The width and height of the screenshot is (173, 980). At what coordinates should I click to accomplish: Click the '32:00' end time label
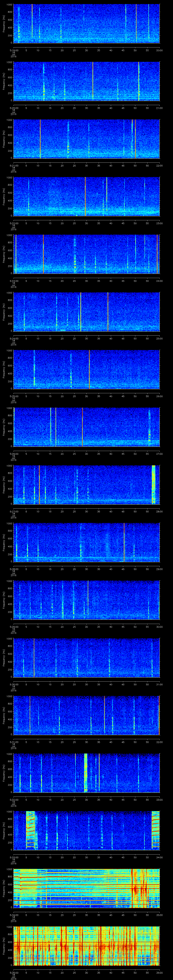tap(159, 742)
